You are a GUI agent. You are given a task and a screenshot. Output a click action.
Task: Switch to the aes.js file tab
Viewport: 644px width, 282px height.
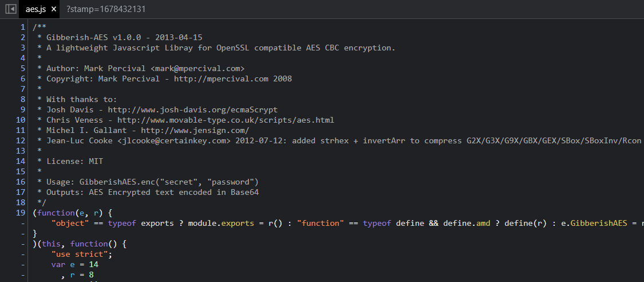point(35,9)
